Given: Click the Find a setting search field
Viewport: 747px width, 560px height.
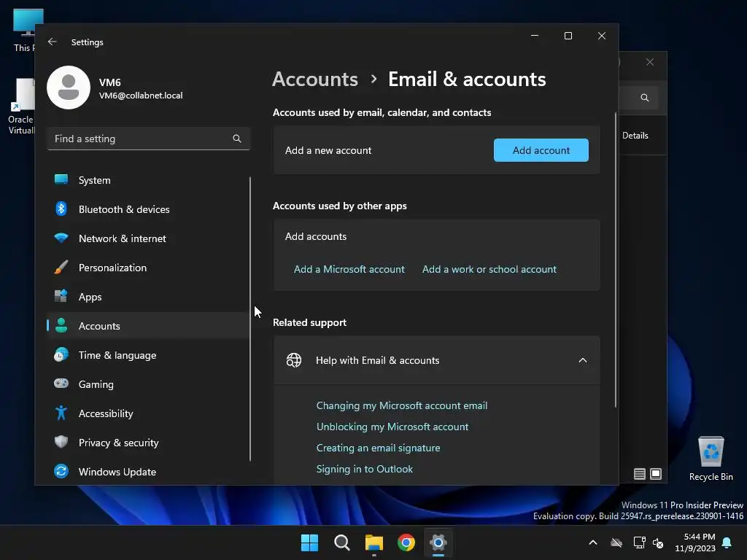Looking at the screenshot, I should [x=149, y=139].
